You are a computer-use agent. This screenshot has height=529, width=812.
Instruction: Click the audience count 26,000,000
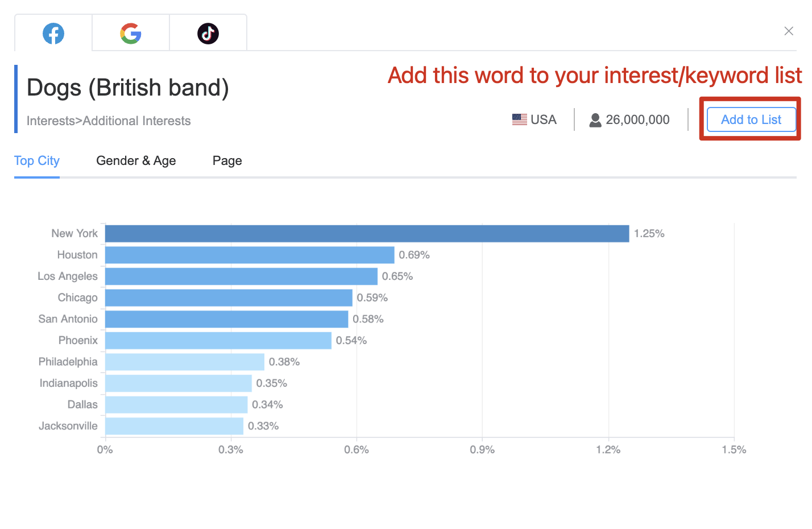[637, 119]
